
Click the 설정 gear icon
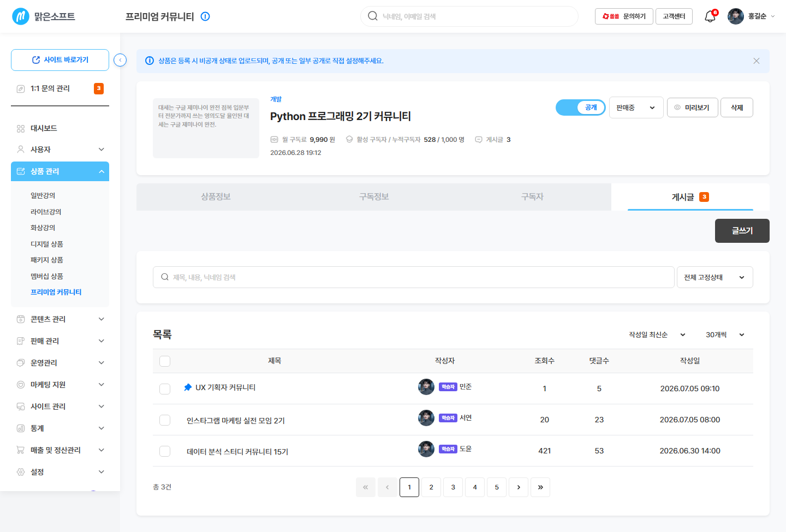(21, 472)
